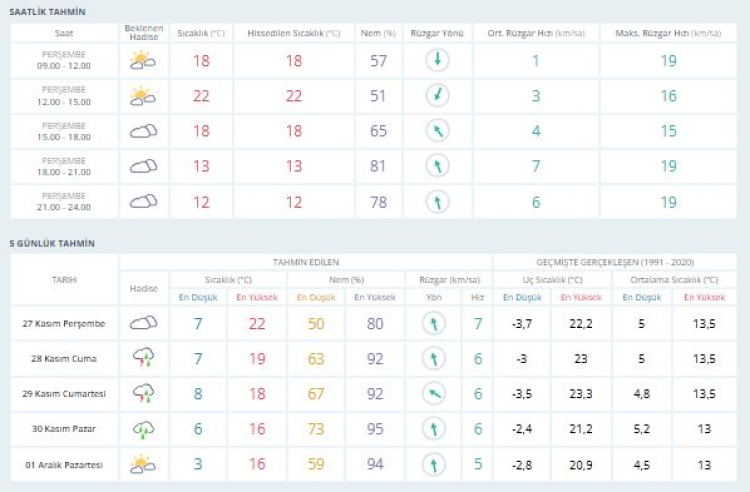The height and width of the screenshot is (492, 750).
Task: Click wind direction arrow for 12.00 - 15.00
Action: coord(436,96)
